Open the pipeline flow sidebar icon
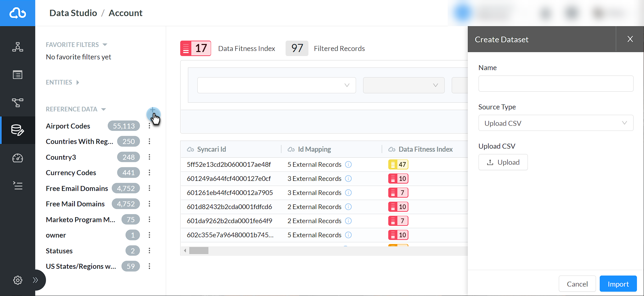 (17, 102)
